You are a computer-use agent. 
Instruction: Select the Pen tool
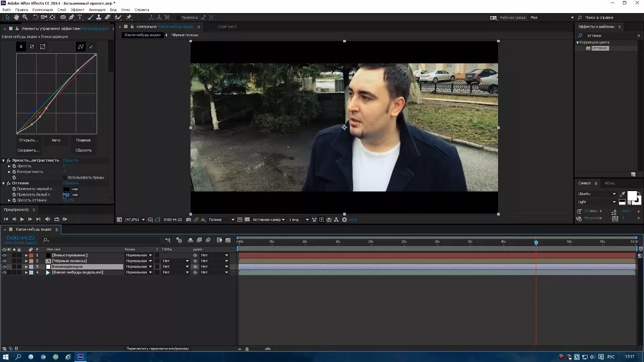[x=71, y=17]
